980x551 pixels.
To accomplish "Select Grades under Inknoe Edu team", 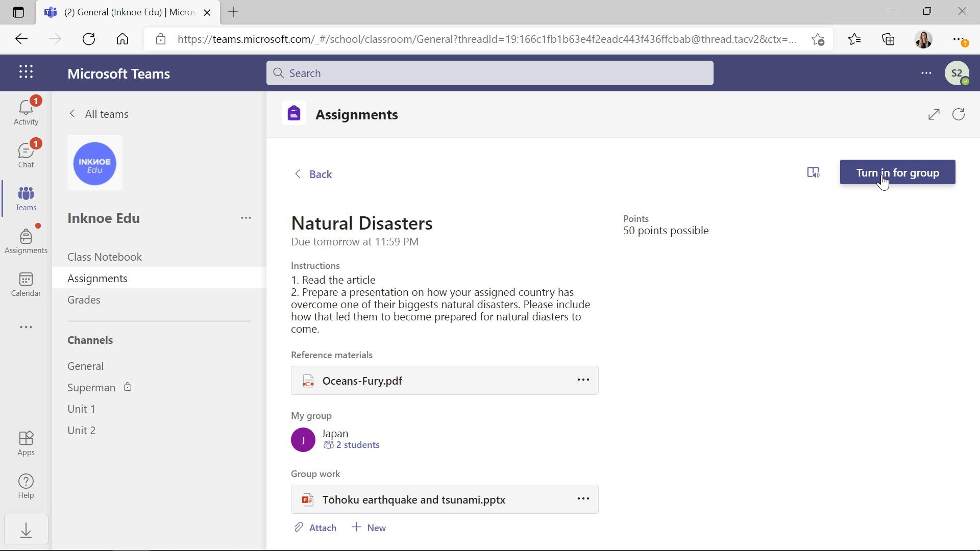I will (84, 299).
